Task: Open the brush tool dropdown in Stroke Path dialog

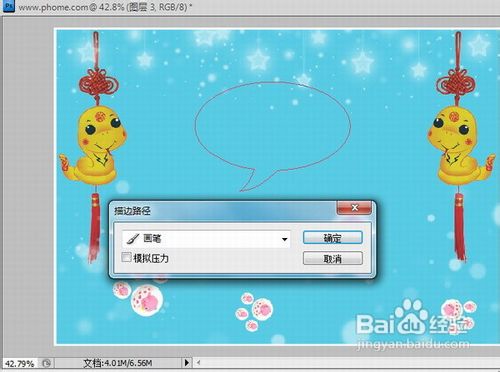Action: pyautogui.click(x=206, y=239)
